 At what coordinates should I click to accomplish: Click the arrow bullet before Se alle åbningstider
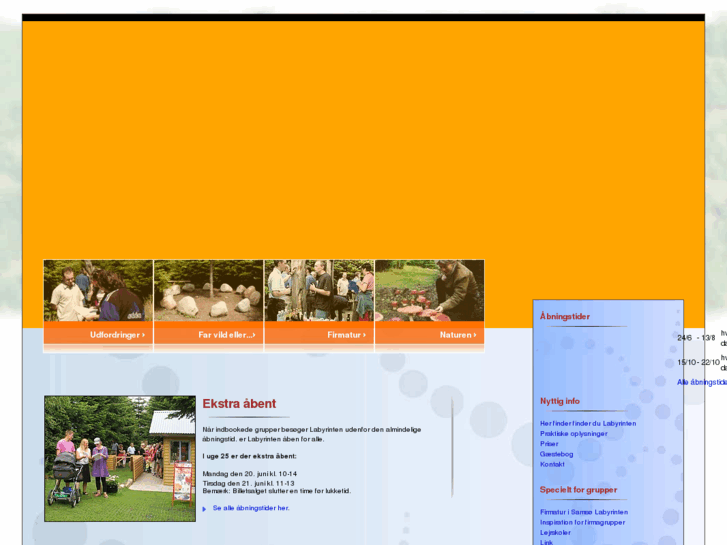(x=204, y=509)
